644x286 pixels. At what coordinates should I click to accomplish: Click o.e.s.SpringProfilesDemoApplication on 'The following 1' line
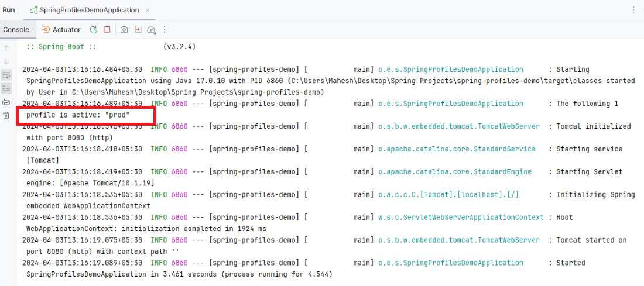(451, 104)
